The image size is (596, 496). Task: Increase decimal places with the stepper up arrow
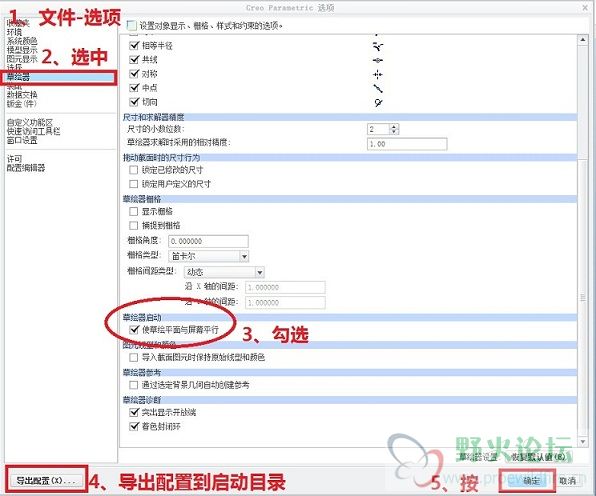pyautogui.click(x=394, y=127)
